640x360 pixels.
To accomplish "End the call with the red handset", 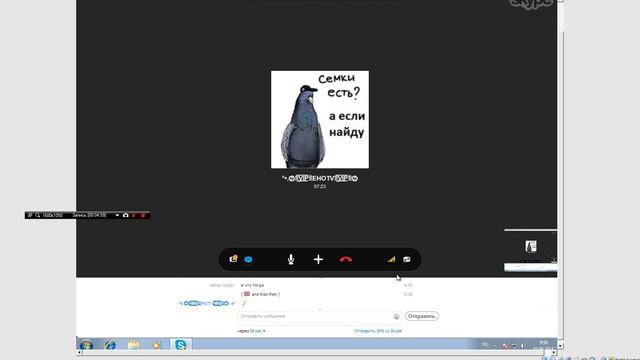I will [345, 259].
